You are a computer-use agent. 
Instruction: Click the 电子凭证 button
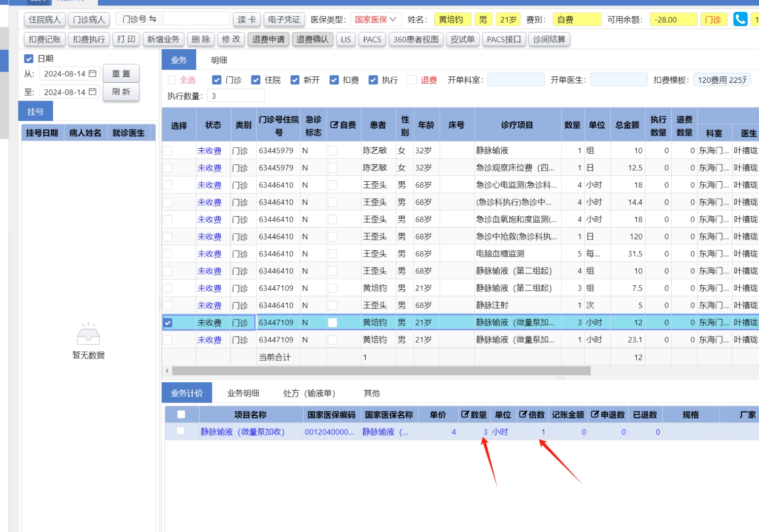pos(284,19)
